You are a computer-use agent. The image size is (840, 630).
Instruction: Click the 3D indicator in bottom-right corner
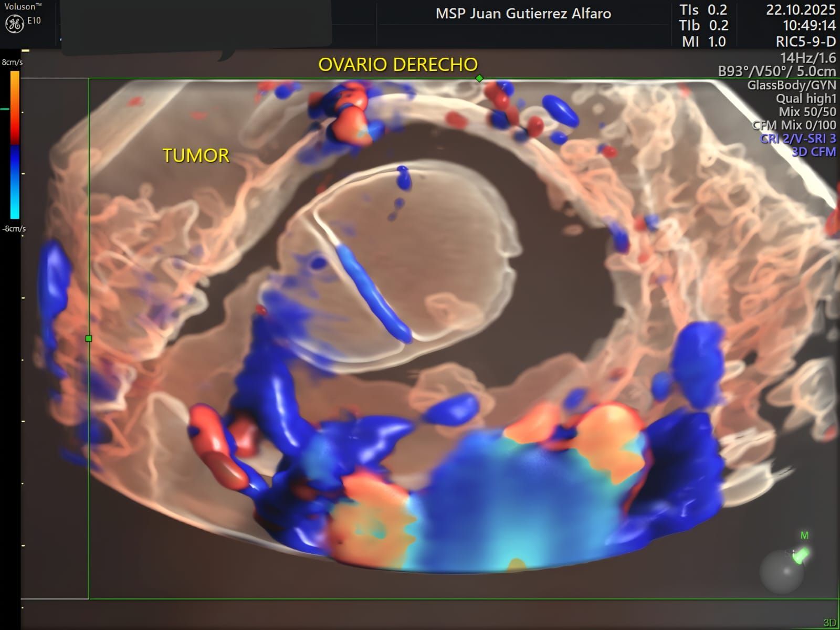829,623
